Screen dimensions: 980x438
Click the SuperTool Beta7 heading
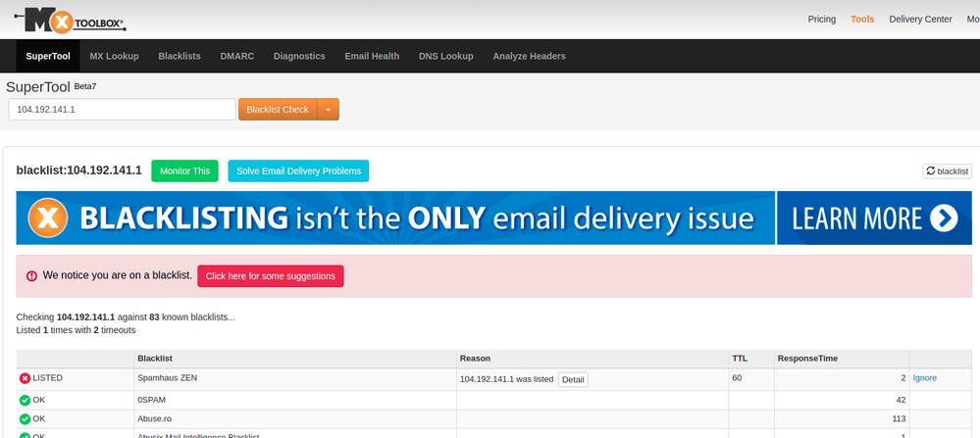[51, 87]
